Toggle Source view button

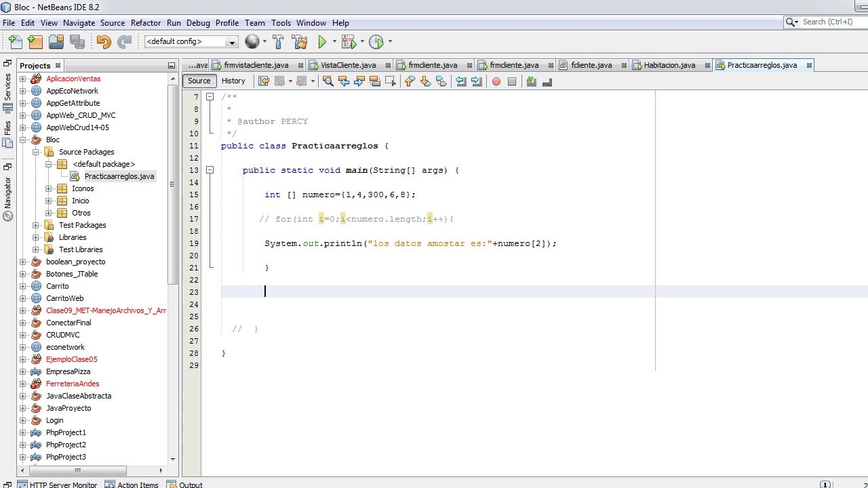pos(199,81)
